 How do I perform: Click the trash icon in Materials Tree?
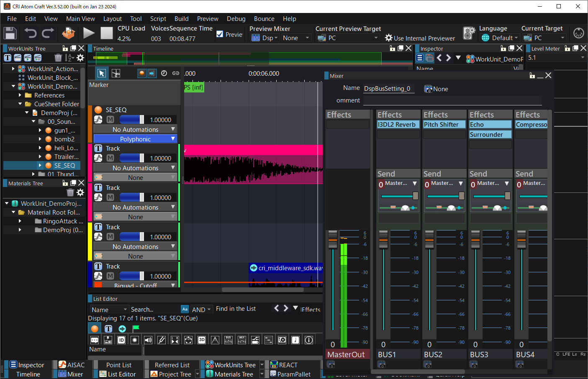click(x=70, y=192)
